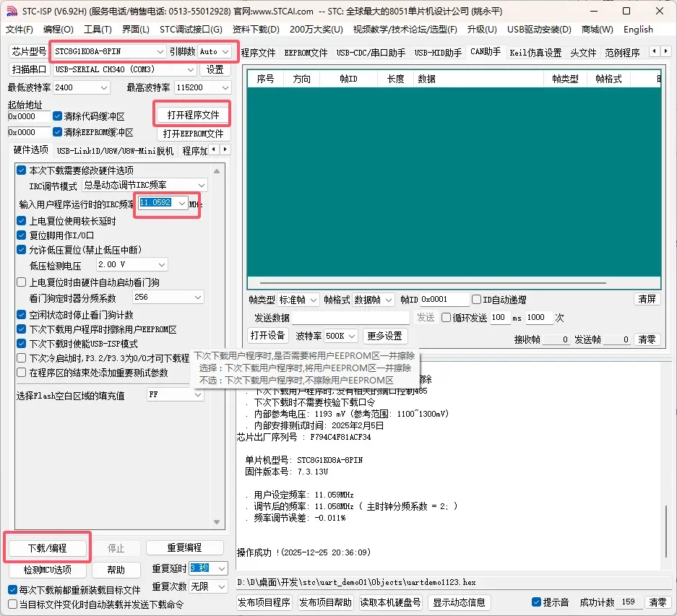
Task: Open the 编程(O) menu
Action: 59,30
